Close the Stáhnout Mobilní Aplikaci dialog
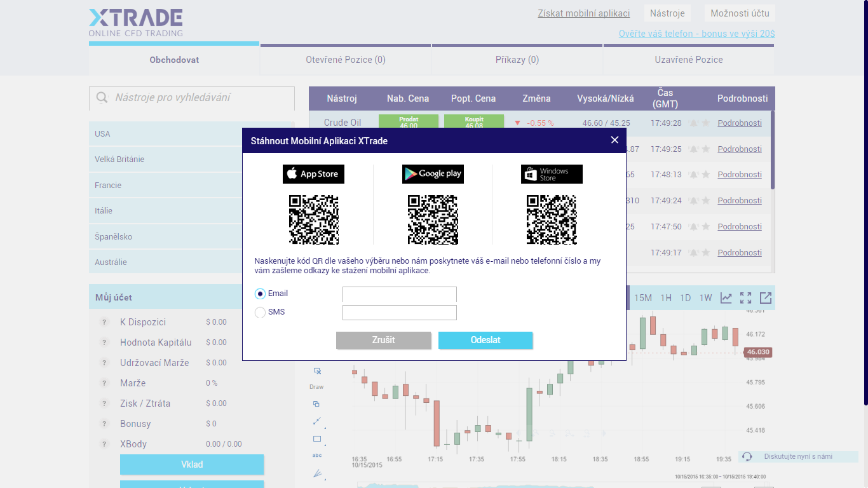This screenshot has height=488, width=868. pyautogui.click(x=614, y=140)
